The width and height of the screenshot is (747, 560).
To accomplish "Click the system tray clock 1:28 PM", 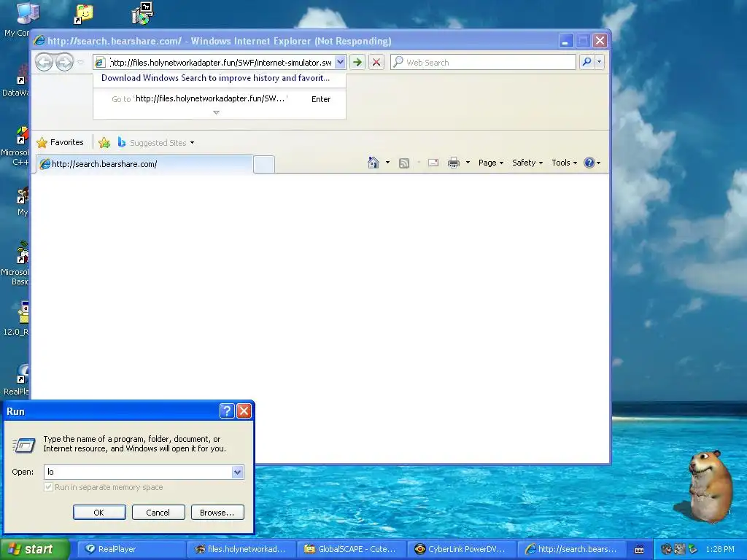I will point(720,549).
